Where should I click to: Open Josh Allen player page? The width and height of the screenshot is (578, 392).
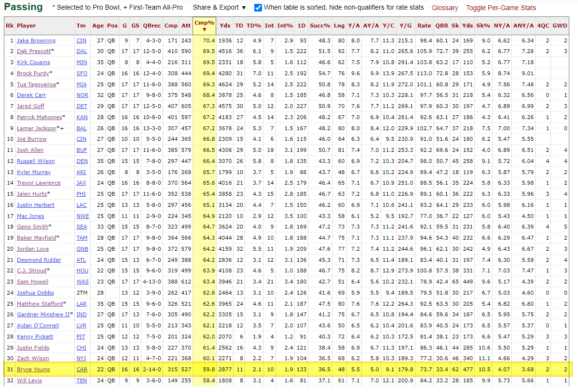pos(30,150)
